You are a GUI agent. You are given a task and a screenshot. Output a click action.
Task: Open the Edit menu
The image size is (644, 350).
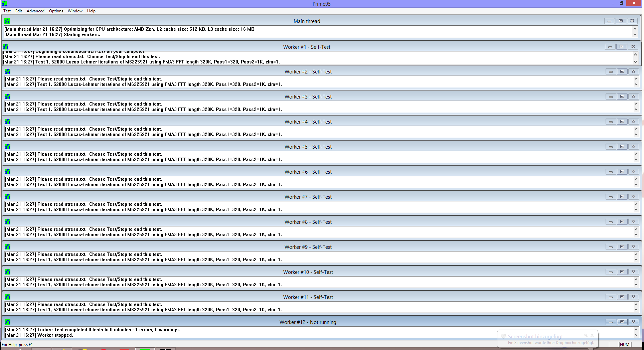pos(19,11)
